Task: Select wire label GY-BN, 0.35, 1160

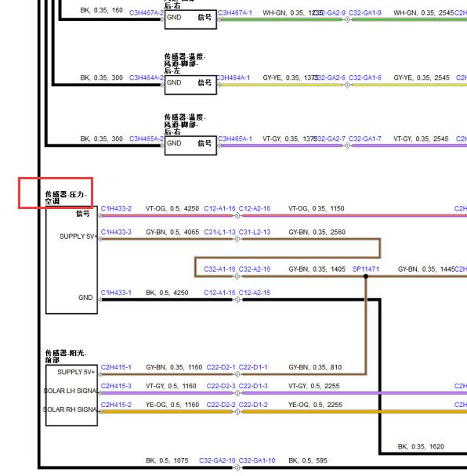Action: point(174,367)
